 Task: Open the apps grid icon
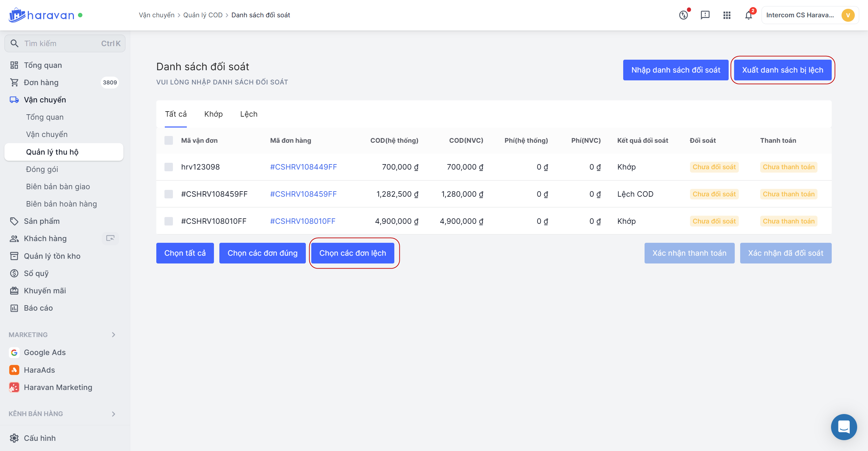click(727, 15)
